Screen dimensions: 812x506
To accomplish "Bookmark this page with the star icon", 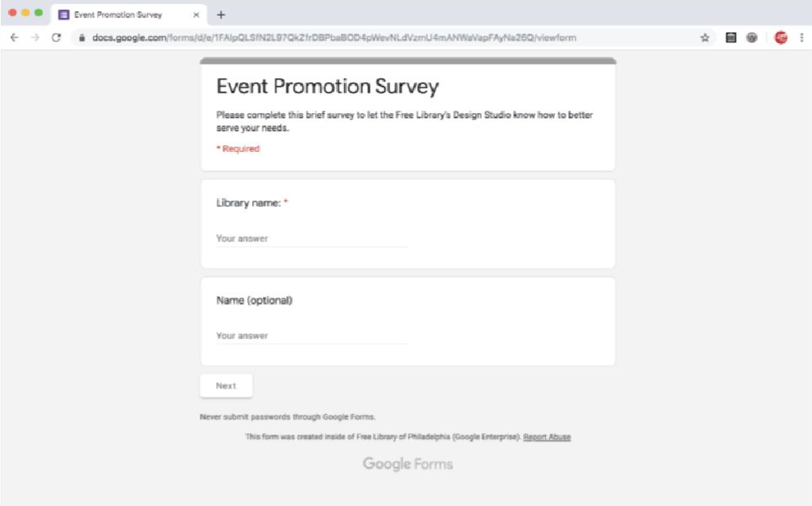I will click(705, 38).
